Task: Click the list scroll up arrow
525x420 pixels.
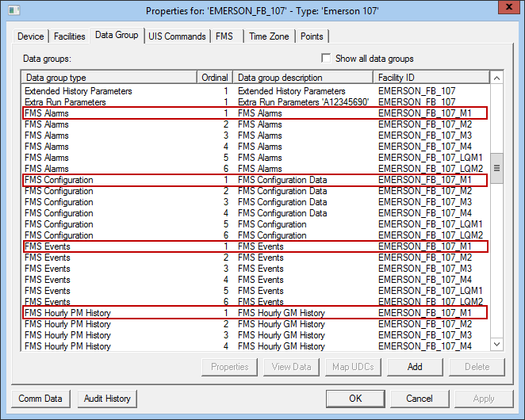Action: point(497,78)
